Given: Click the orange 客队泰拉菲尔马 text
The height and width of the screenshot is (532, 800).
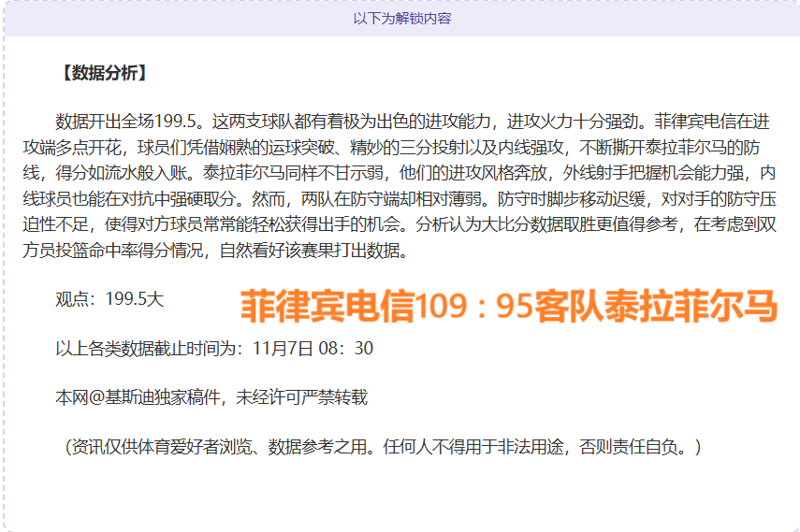Looking at the screenshot, I should point(656,306).
